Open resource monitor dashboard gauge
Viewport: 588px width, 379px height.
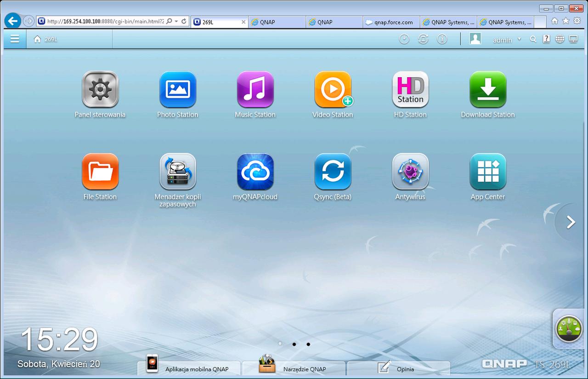click(x=569, y=329)
